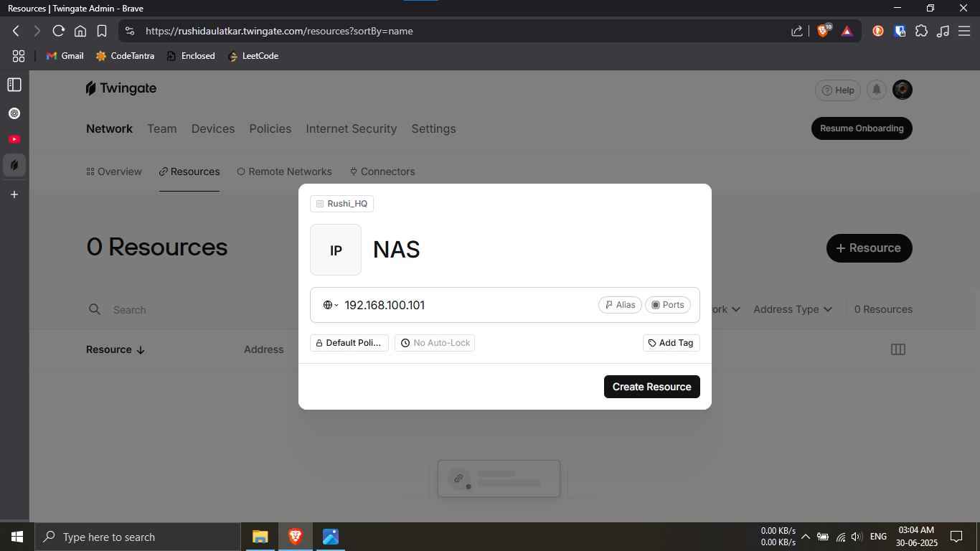
Task: Click the Add Tag button
Action: pos(671,343)
